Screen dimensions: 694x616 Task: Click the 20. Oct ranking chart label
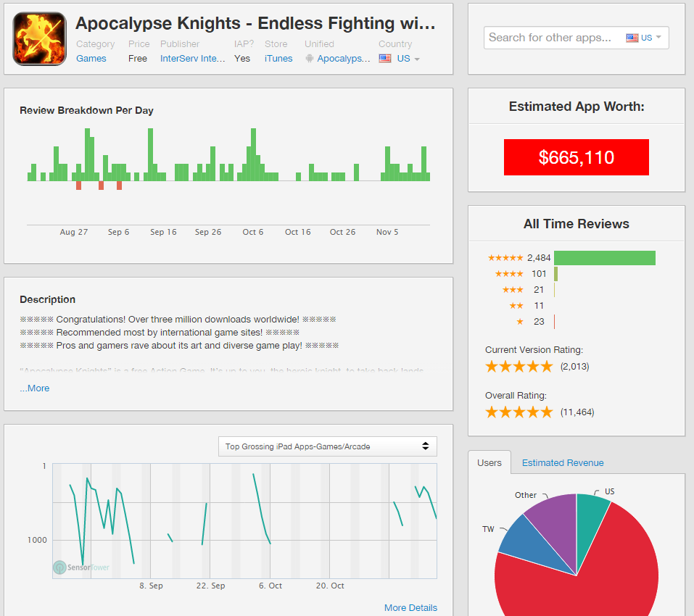(330, 586)
